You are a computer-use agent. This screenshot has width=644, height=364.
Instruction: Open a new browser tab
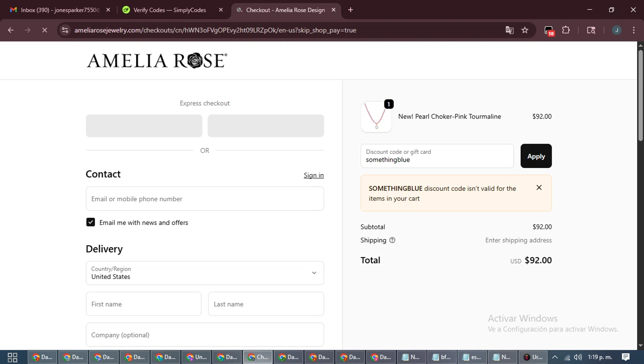[350, 10]
